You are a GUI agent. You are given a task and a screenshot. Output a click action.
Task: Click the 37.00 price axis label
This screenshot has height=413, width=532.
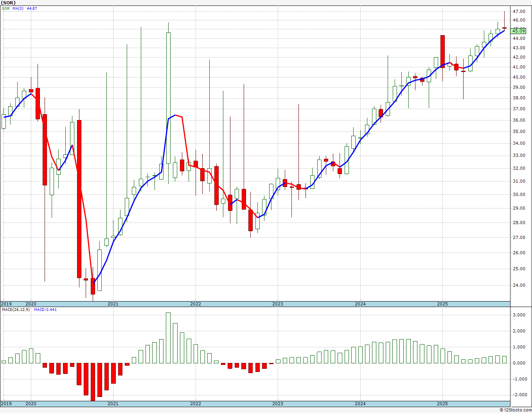[519, 109]
